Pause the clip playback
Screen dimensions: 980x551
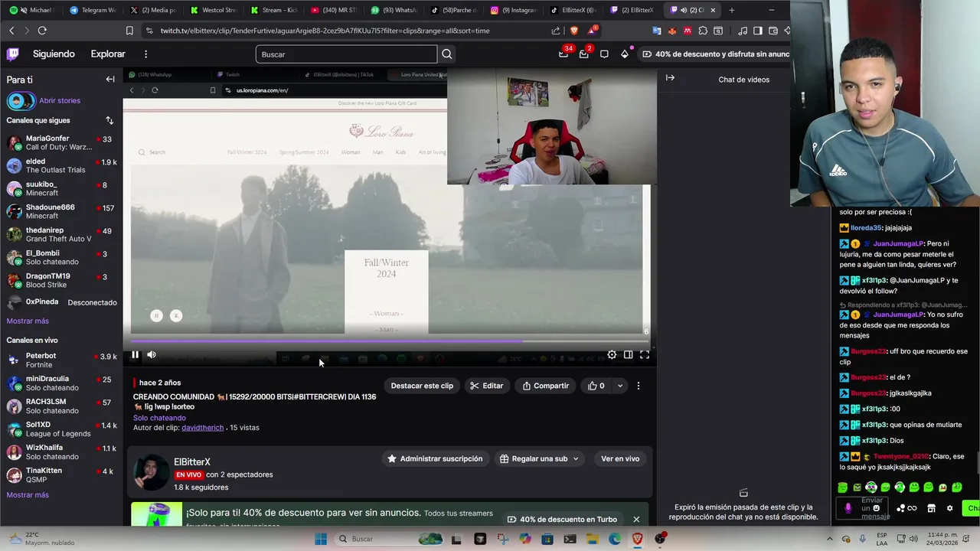click(x=135, y=354)
